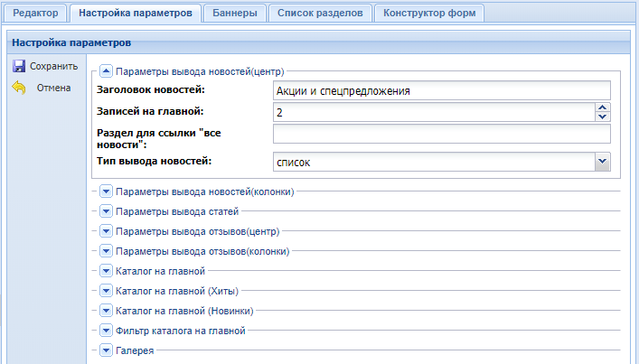Decrease Записей на главной with down arrow
639x364 pixels.
pyautogui.click(x=602, y=117)
